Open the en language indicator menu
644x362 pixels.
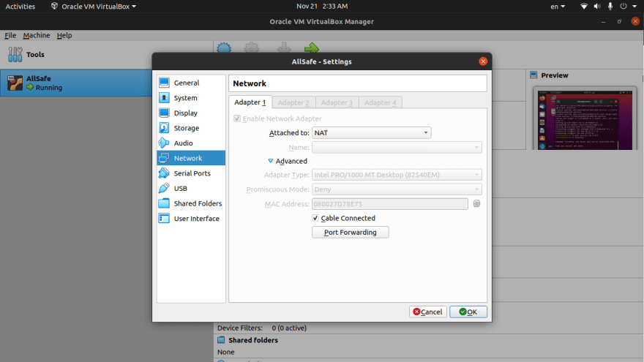tap(558, 6)
